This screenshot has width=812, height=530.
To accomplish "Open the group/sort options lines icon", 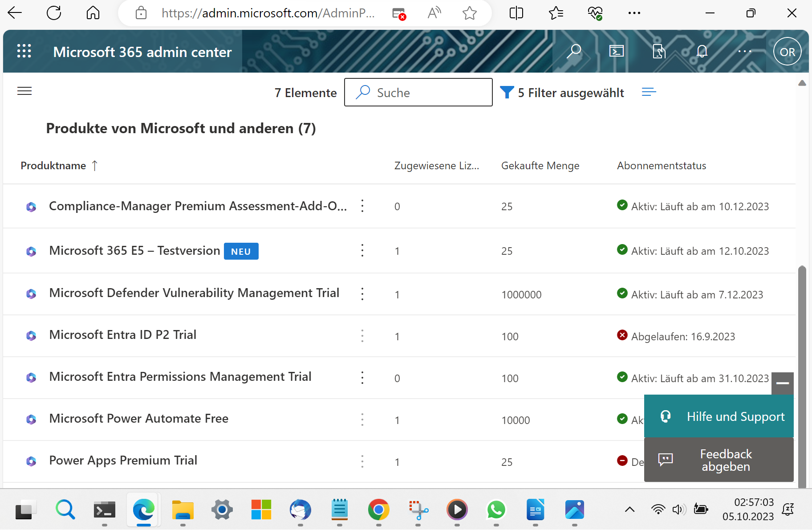I will click(x=649, y=92).
